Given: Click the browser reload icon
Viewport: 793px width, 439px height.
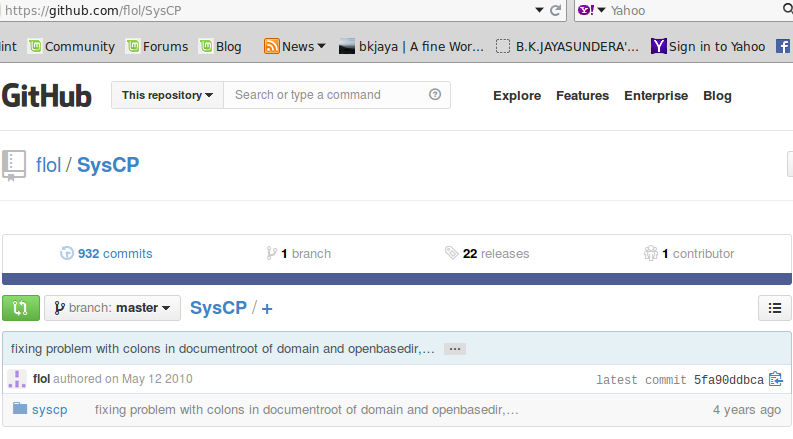Looking at the screenshot, I should coord(555,10).
